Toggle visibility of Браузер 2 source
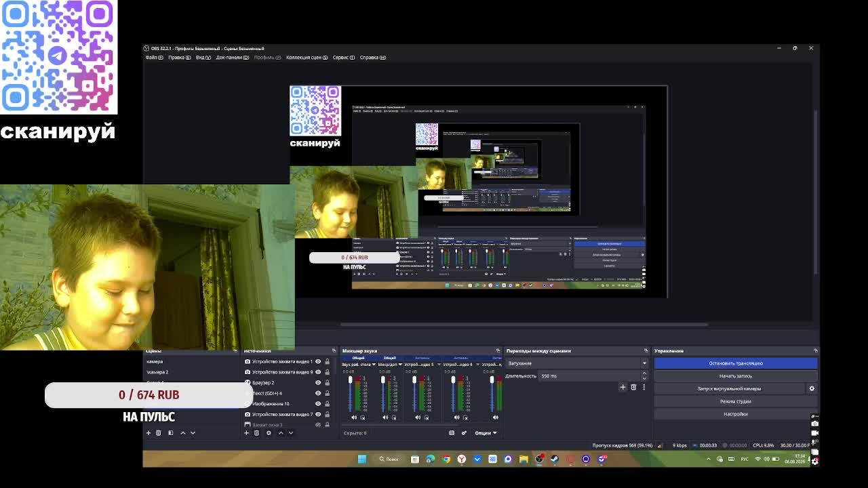The width and height of the screenshot is (868, 488). pyautogui.click(x=317, y=382)
